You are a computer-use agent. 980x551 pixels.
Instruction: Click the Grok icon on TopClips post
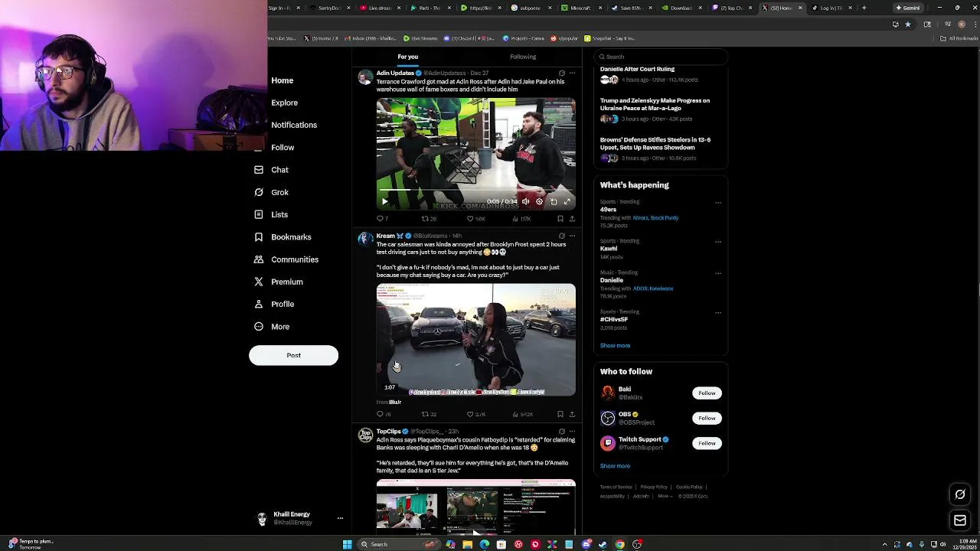point(562,432)
